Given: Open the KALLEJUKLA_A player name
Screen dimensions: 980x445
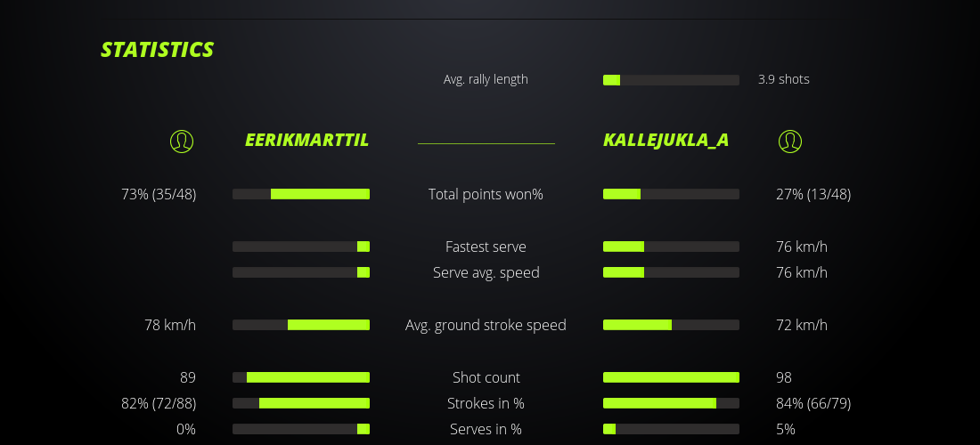Looking at the screenshot, I should pos(666,140).
